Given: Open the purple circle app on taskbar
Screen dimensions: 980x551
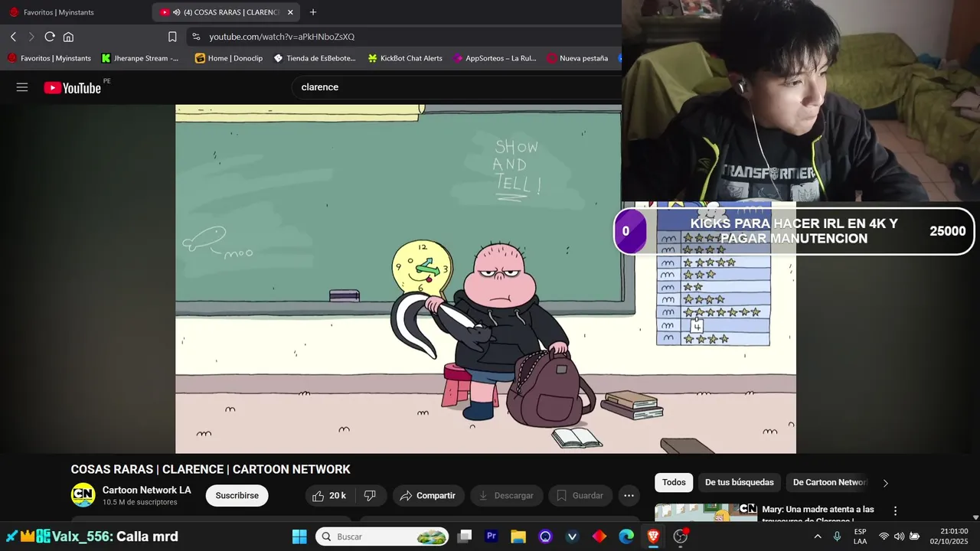Looking at the screenshot, I should (545, 536).
